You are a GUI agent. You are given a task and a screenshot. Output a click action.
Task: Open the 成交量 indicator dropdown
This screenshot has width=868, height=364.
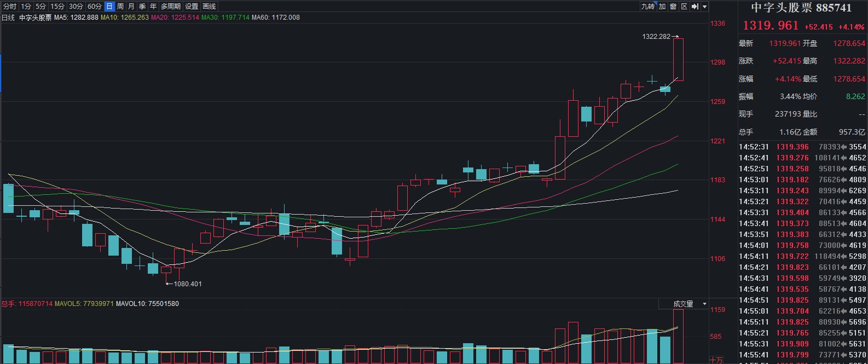point(689,304)
